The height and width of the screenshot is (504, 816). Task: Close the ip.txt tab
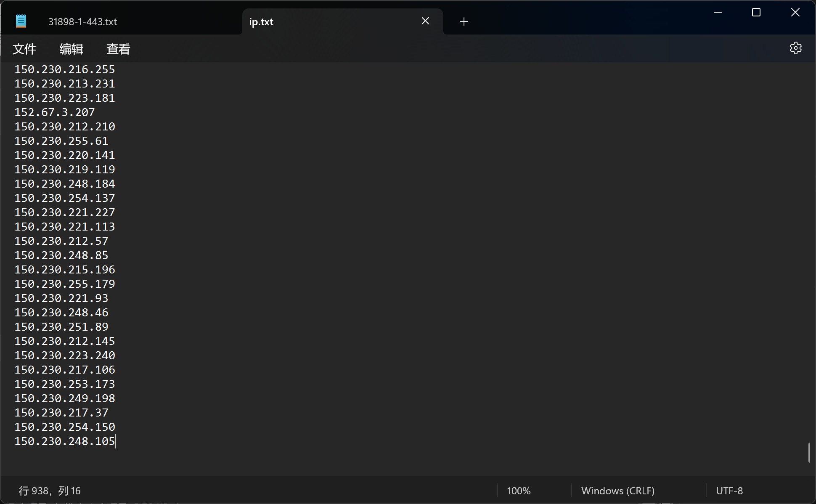click(x=425, y=21)
